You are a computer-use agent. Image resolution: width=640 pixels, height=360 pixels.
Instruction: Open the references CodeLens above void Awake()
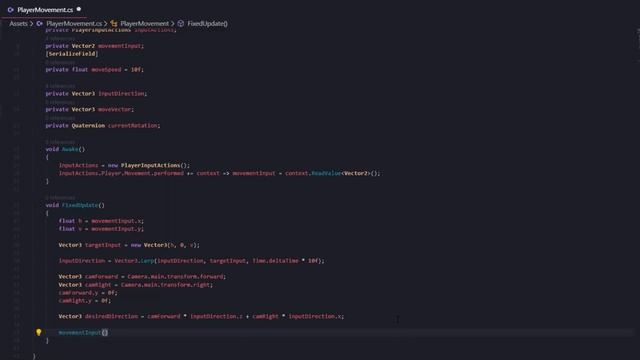[60, 142]
